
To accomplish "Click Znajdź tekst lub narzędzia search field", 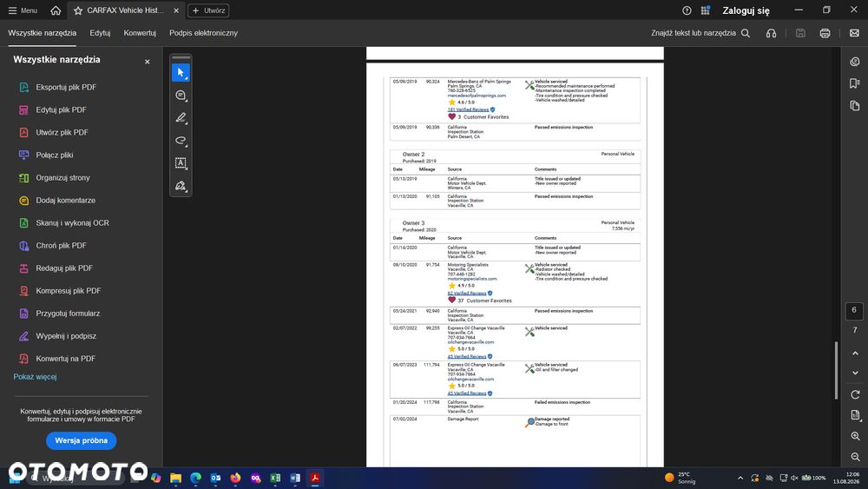I will [x=694, y=33].
